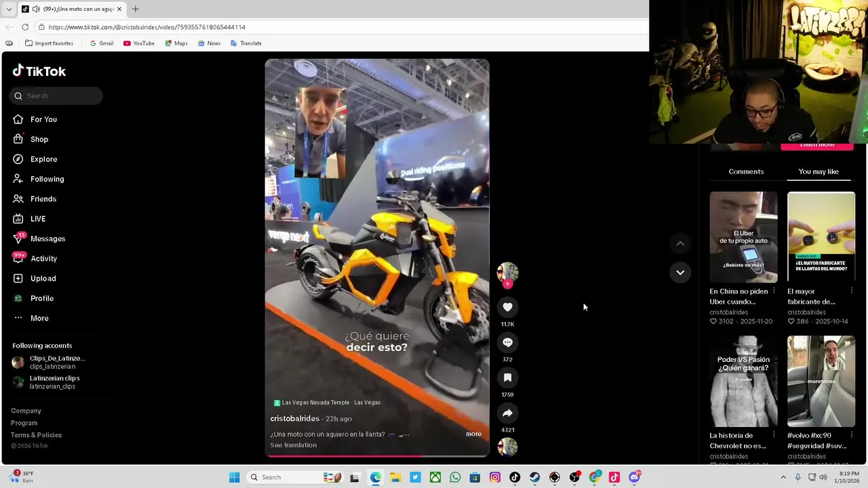Save video with the bookmark icon

point(507,378)
